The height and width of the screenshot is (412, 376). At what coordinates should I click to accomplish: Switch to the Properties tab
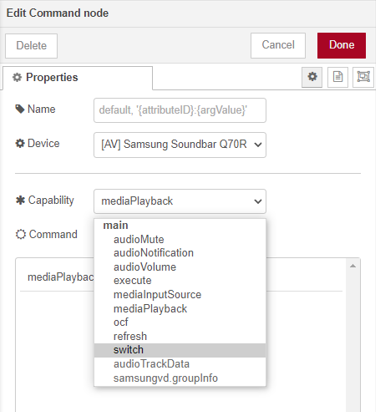click(78, 78)
